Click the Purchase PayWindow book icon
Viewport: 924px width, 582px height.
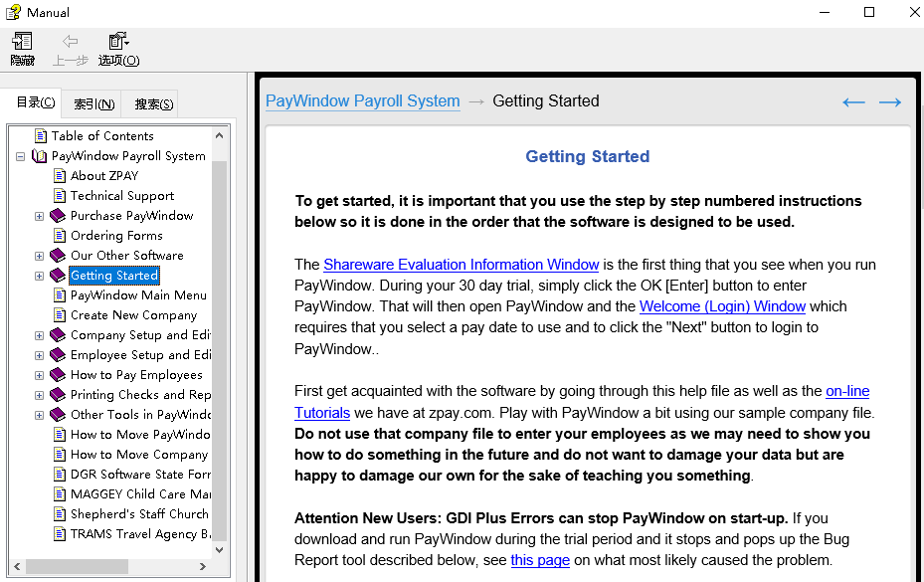point(58,216)
